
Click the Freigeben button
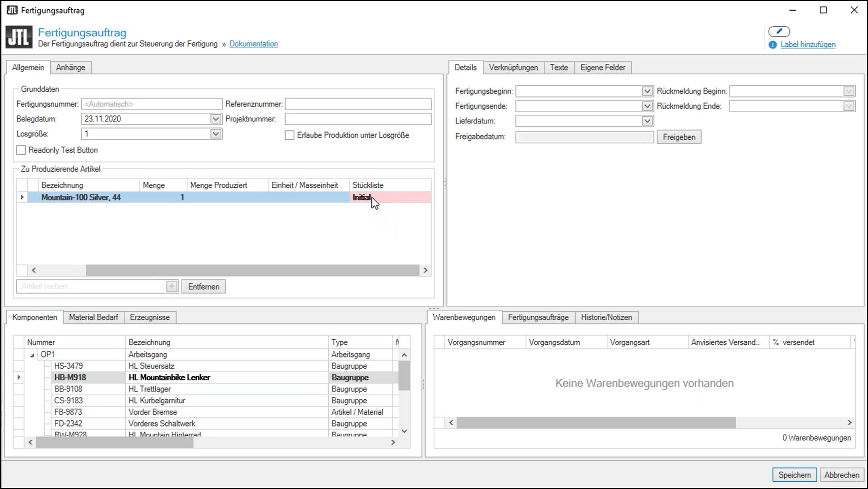pyautogui.click(x=679, y=137)
